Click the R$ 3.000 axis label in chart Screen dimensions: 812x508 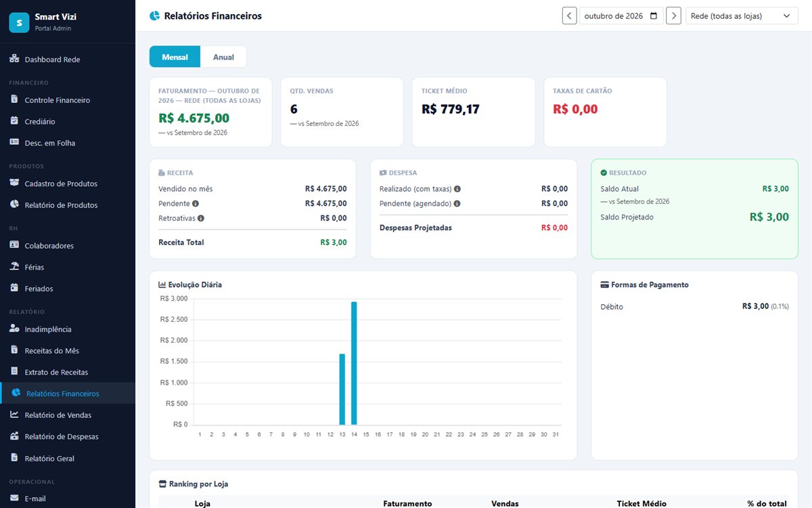click(x=174, y=299)
